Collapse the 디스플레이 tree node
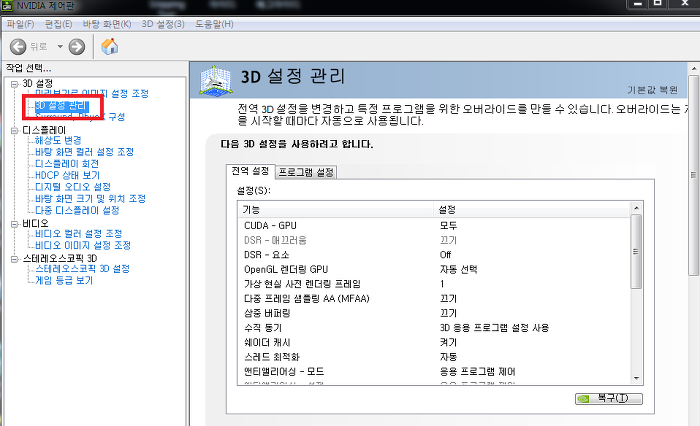The height and width of the screenshot is (426, 700). 15,130
